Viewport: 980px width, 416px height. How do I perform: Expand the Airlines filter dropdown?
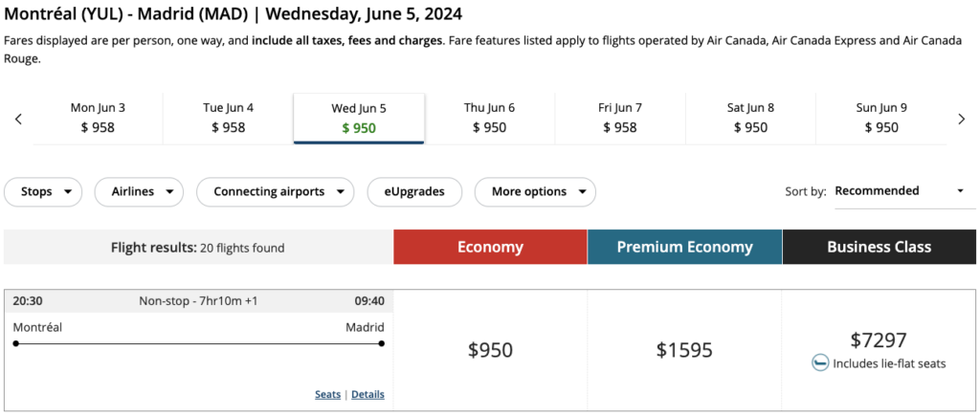(x=139, y=191)
